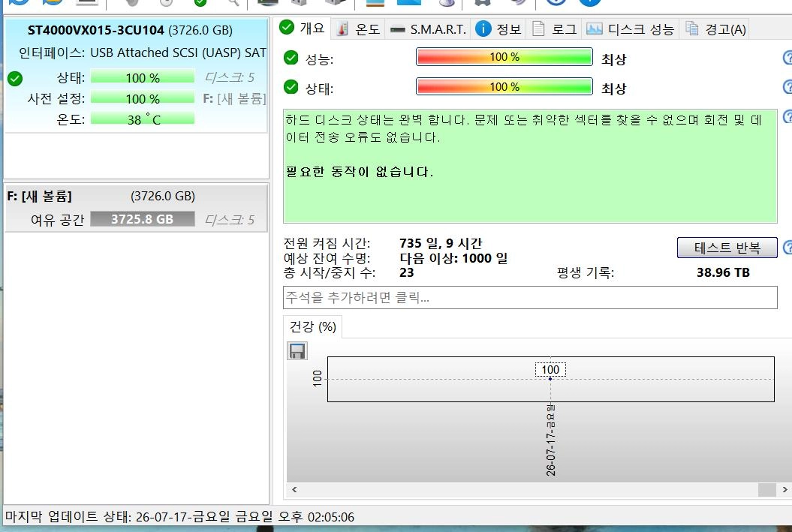Switch to the 디스크 성능 tab
The height and width of the screenshot is (532, 792).
coord(630,29)
